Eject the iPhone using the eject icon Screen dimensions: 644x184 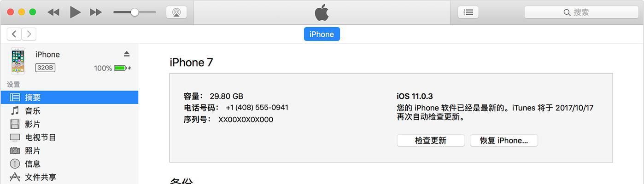[127, 54]
